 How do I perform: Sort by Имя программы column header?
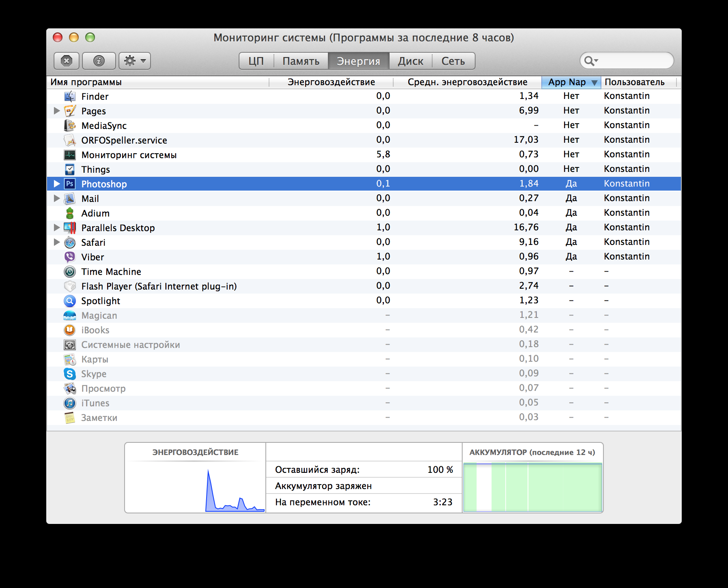tap(158, 82)
